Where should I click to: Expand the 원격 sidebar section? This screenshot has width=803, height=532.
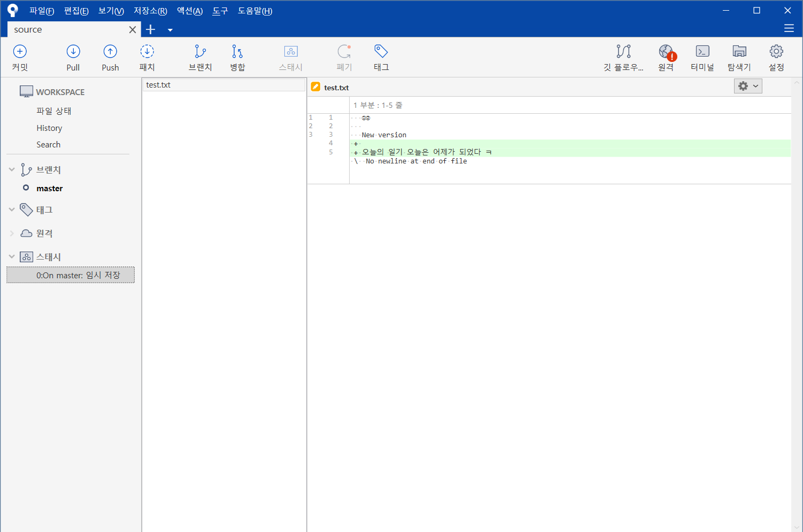[x=12, y=233]
